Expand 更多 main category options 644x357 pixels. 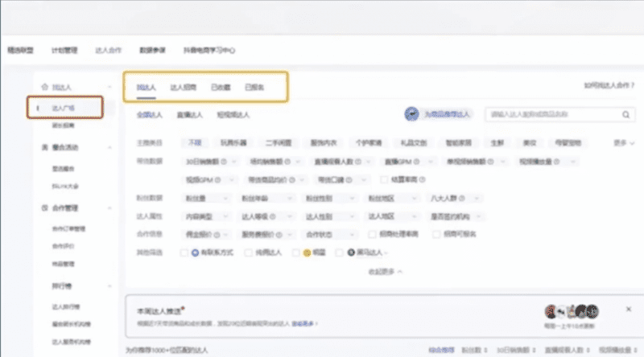point(621,142)
